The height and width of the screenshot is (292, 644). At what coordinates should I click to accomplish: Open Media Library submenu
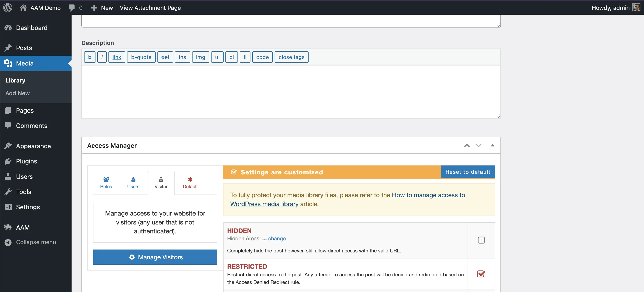[x=15, y=80]
